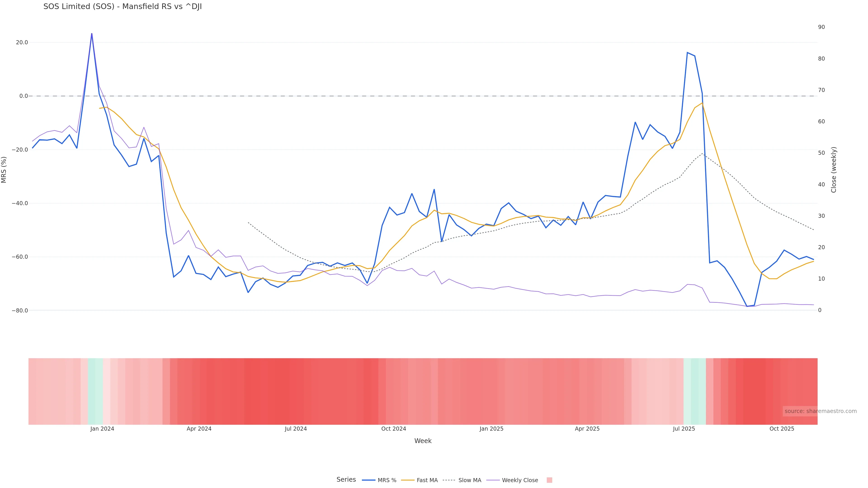Click the Close (weekly) right axis title

(x=834, y=170)
